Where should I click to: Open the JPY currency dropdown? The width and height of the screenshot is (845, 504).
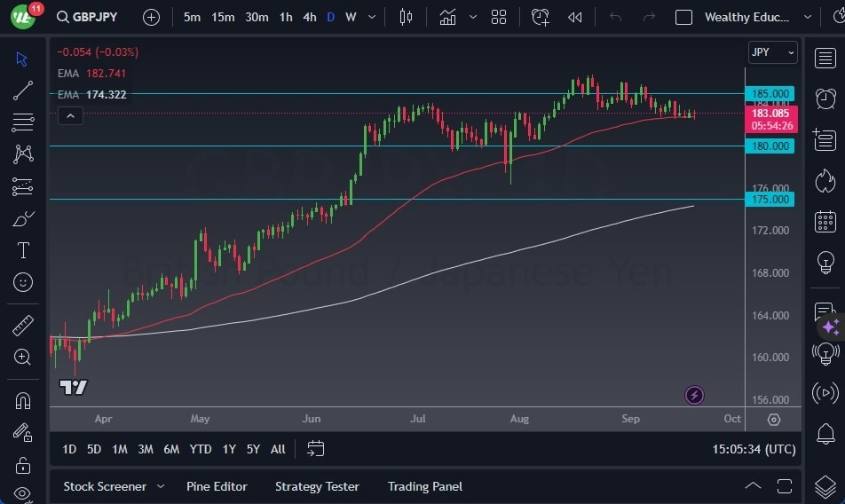(773, 52)
